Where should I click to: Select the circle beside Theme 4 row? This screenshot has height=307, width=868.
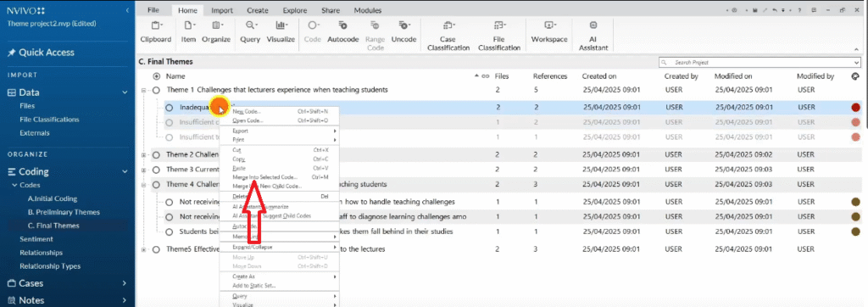156,185
